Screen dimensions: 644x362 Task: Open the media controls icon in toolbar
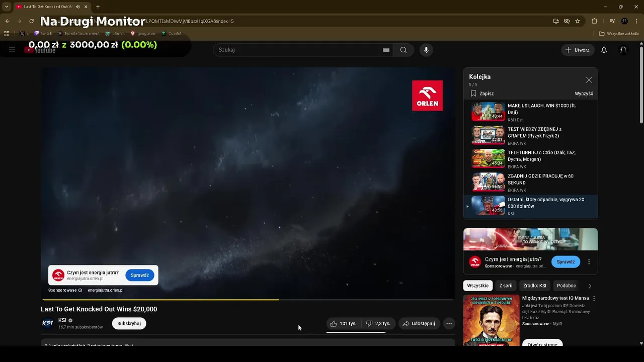[x=612, y=21]
